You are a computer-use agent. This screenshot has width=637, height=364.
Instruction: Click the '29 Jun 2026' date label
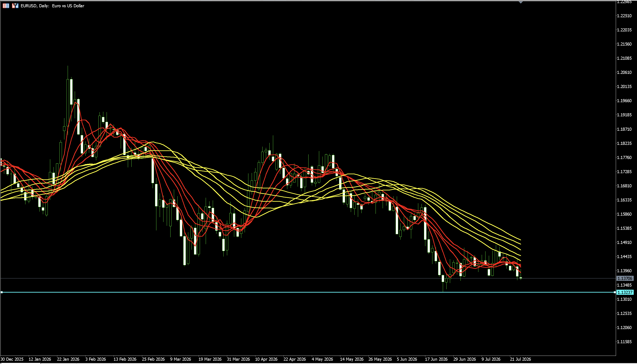464,359
